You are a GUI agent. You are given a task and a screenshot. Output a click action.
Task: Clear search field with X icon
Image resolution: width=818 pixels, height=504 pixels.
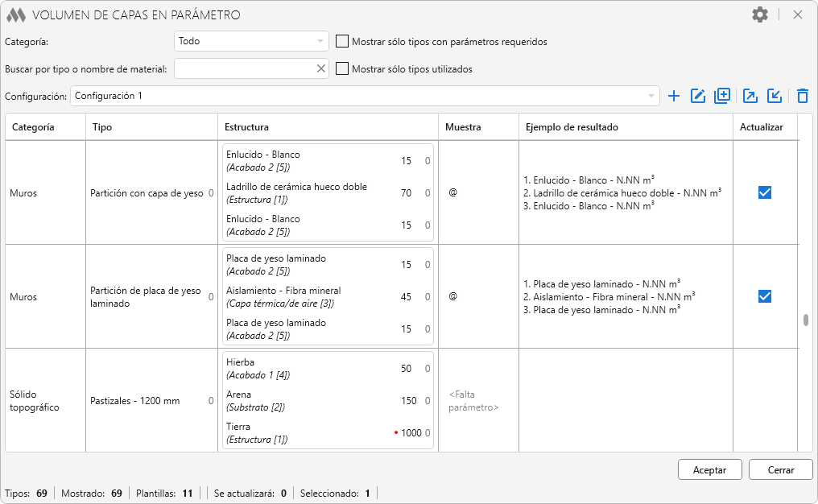(321, 69)
